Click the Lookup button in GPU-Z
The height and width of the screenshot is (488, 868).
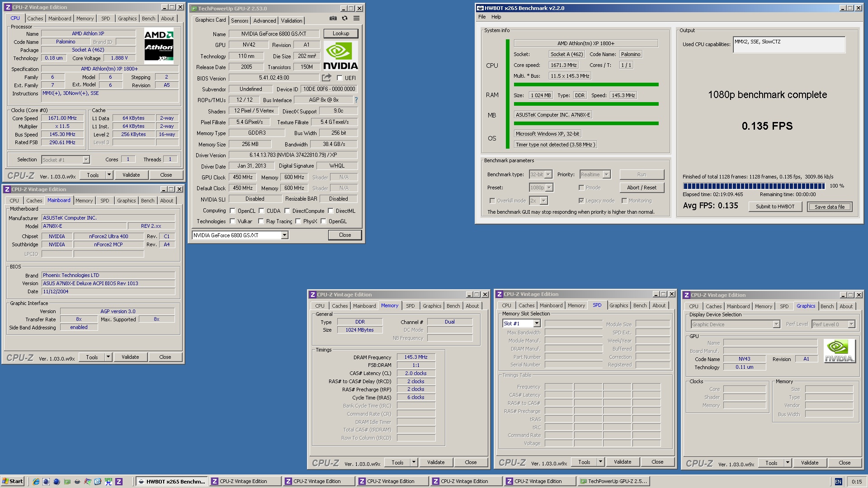341,33
